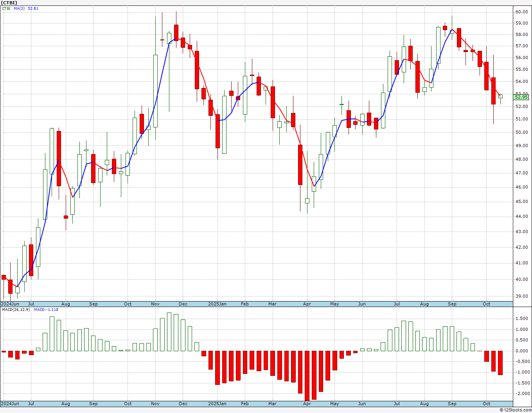Select 51.00 on the price axis

coord(522,119)
